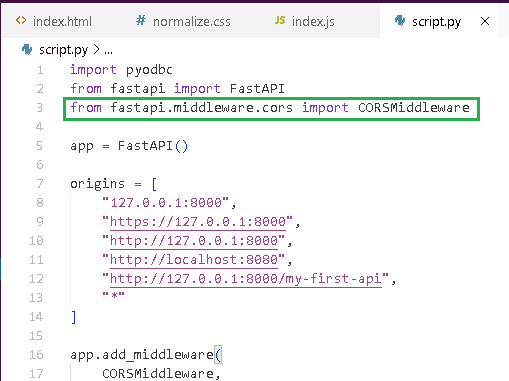This screenshot has height=381, width=509.
Task: Click line number 16 in the gutter
Action: click(x=36, y=354)
